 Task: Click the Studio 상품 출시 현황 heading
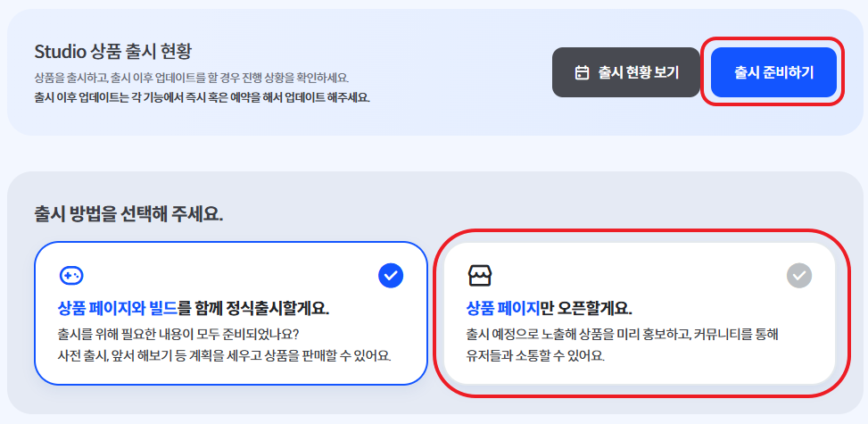[x=113, y=52]
